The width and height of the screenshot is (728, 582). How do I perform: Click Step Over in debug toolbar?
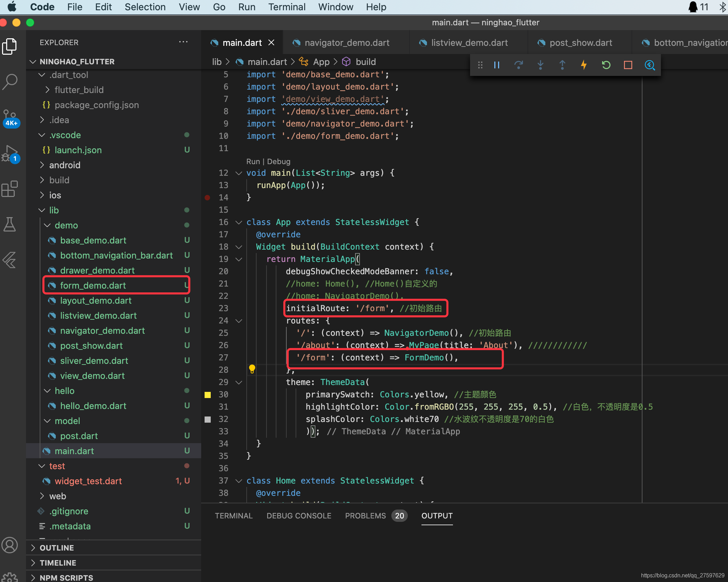[x=519, y=65]
